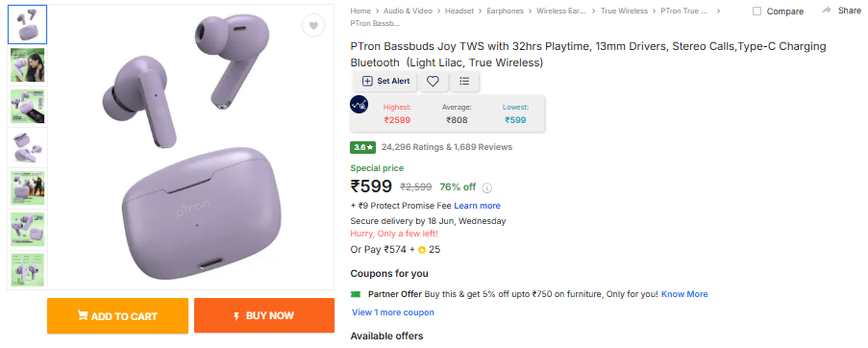Click the price history graph icon
This screenshot has width=868, height=348.
[360, 105]
